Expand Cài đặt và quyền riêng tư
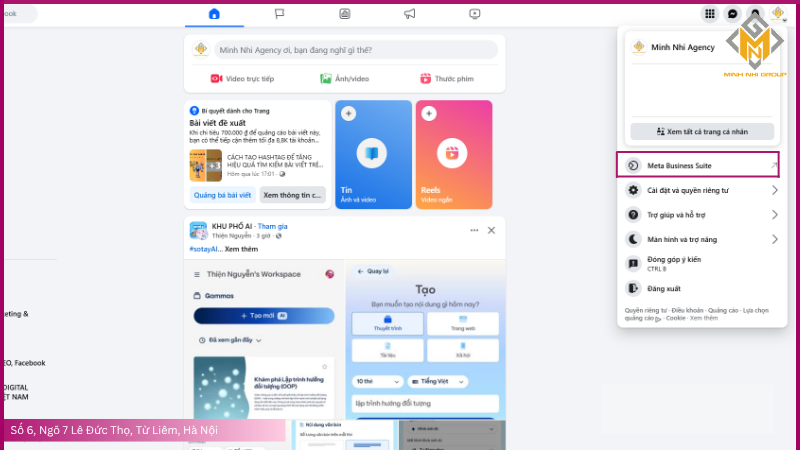 pos(700,190)
